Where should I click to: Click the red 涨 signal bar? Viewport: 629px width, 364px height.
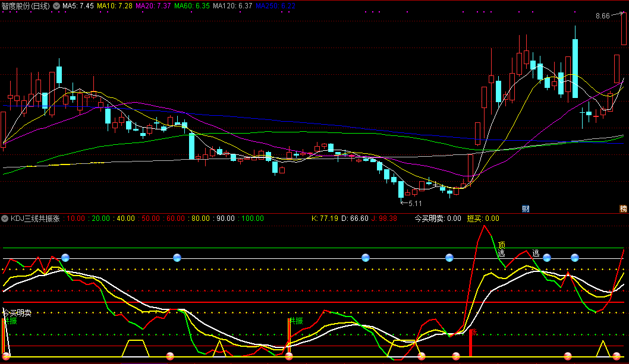tap(471, 343)
